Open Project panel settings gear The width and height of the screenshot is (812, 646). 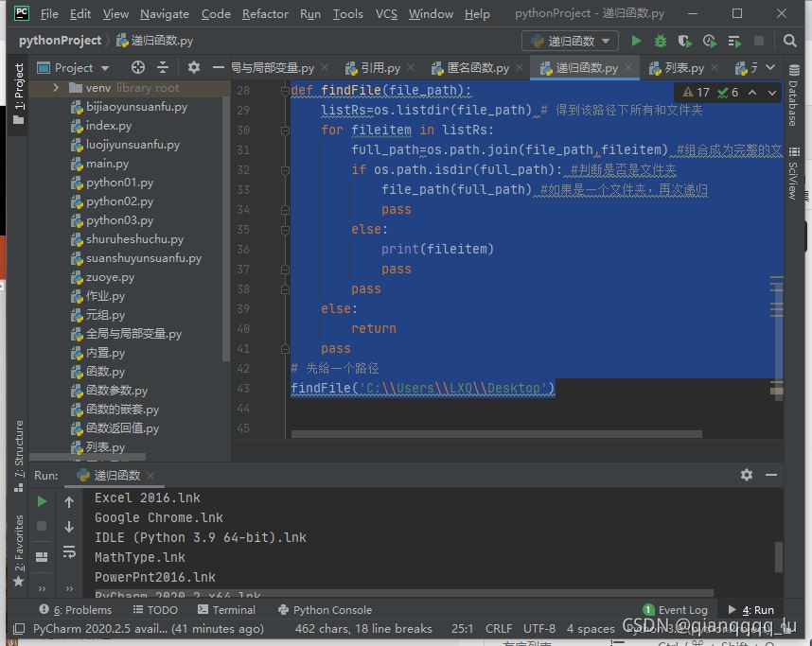pyautogui.click(x=194, y=67)
